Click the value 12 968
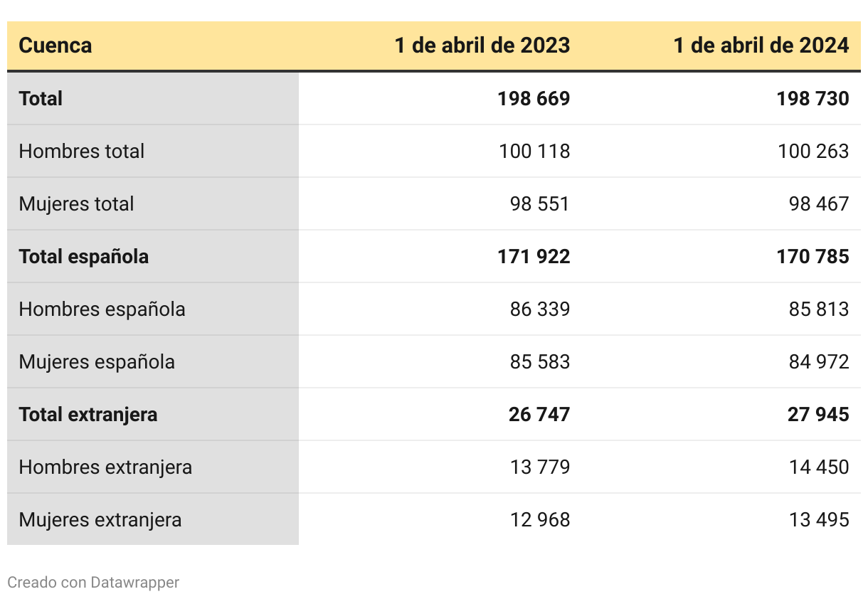The height and width of the screenshot is (599, 868). coord(540,519)
